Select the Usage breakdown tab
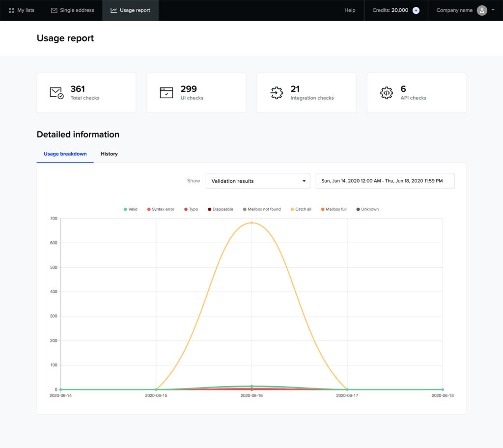The height and width of the screenshot is (448, 503). click(x=65, y=154)
